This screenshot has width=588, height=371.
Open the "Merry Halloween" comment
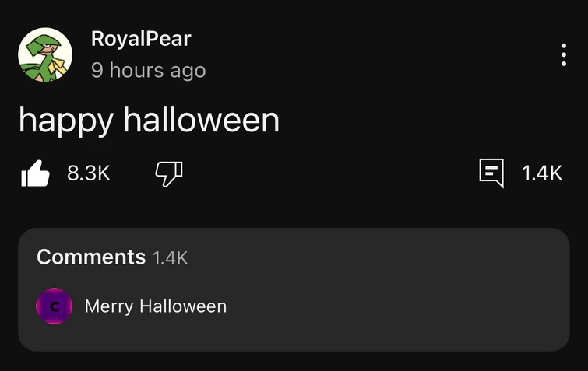155,306
